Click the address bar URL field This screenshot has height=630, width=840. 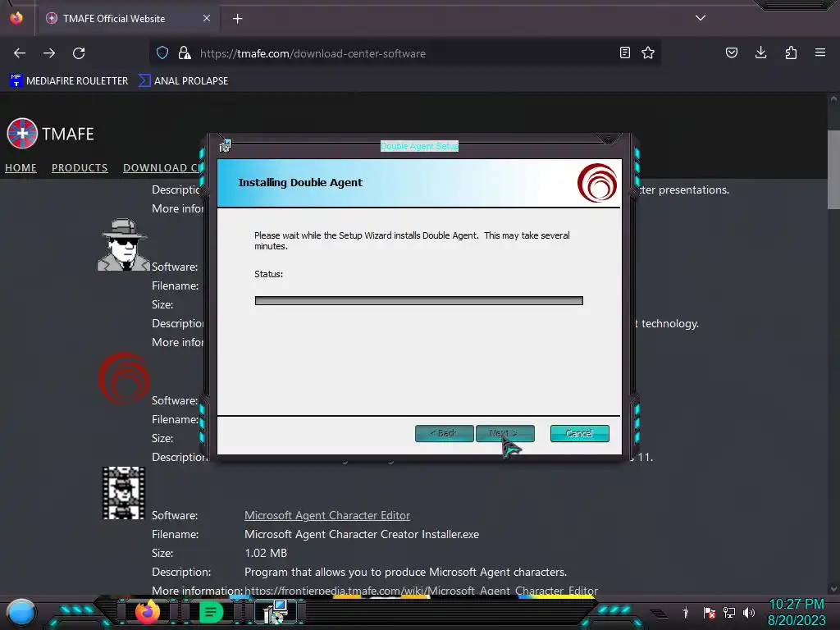click(407, 53)
